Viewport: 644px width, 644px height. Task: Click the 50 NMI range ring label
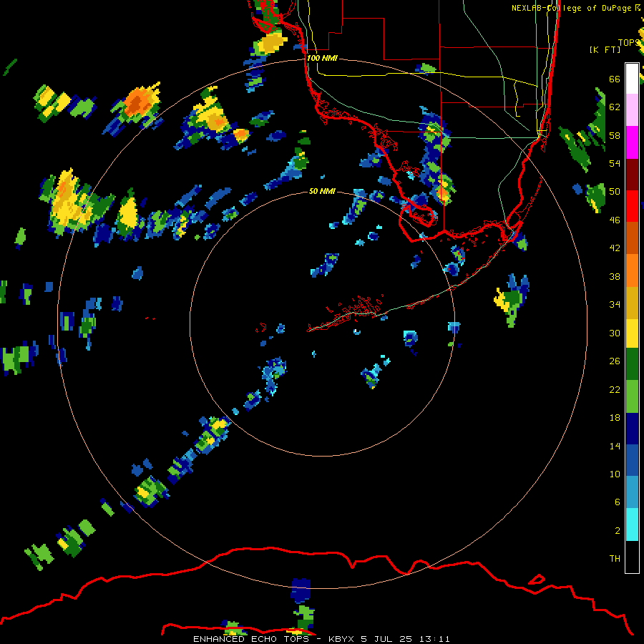point(322,191)
